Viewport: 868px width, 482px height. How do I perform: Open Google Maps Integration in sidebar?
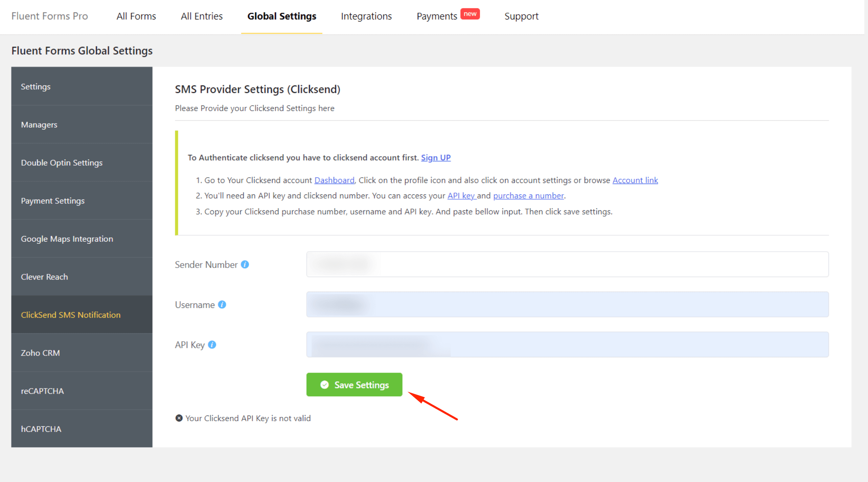82,239
